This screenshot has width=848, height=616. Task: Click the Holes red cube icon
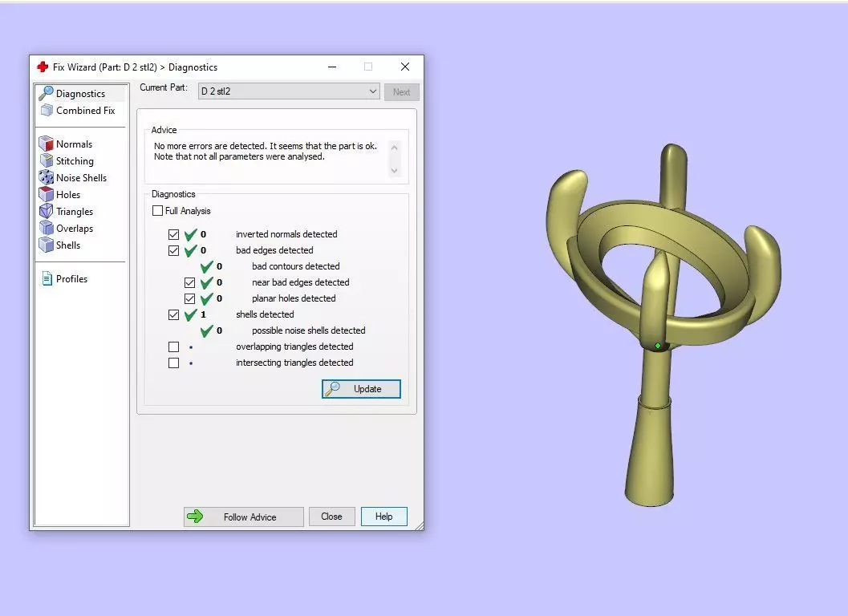pyautogui.click(x=47, y=194)
